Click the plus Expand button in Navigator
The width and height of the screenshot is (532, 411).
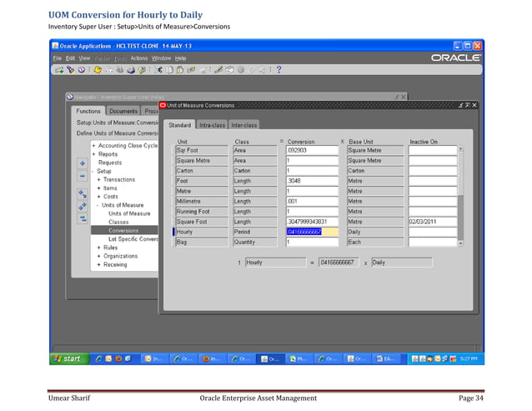click(83, 163)
